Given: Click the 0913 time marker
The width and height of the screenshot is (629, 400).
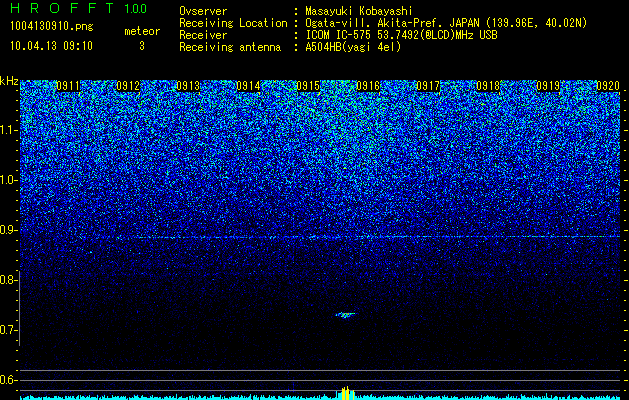Looking at the screenshot, I should [x=188, y=86].
